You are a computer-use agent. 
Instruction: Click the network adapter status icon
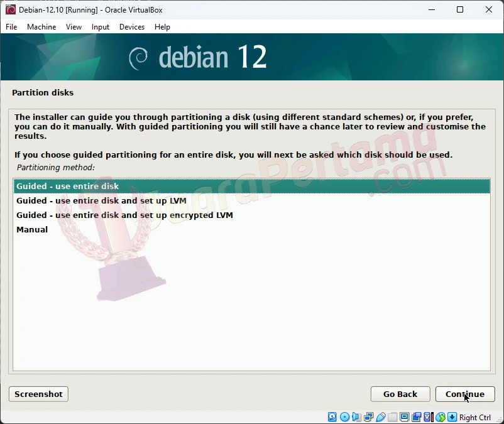(x=368, y=416)
